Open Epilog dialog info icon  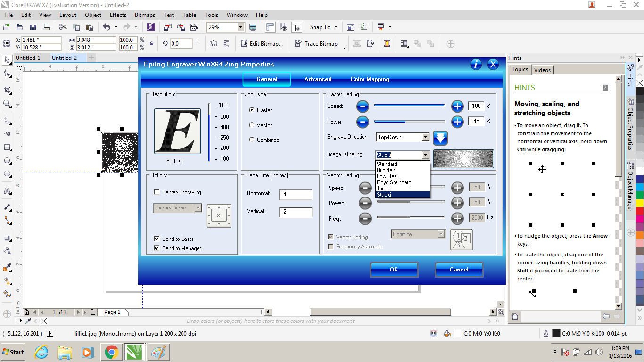476,65
